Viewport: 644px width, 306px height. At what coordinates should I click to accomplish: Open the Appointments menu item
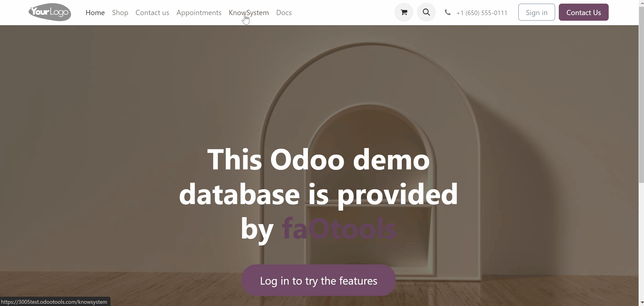click(199, 13)
